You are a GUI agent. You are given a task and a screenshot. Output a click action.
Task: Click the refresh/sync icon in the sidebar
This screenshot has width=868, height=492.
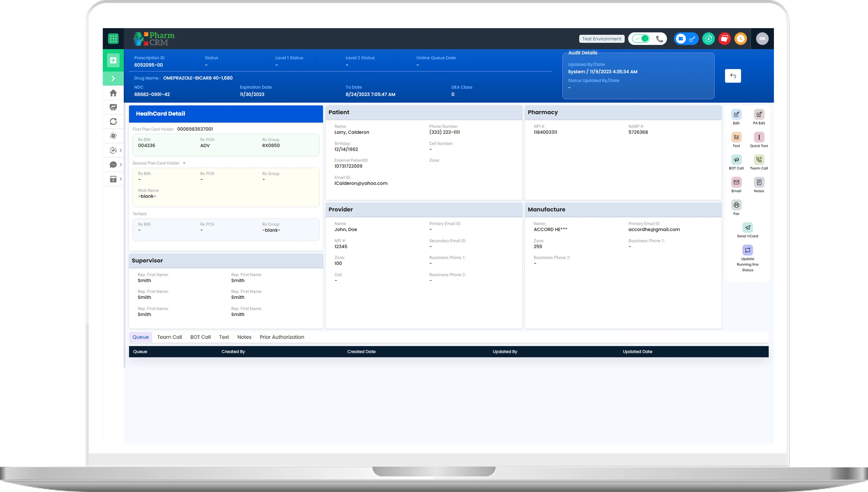pyautogui.click(x=113, y=121)
